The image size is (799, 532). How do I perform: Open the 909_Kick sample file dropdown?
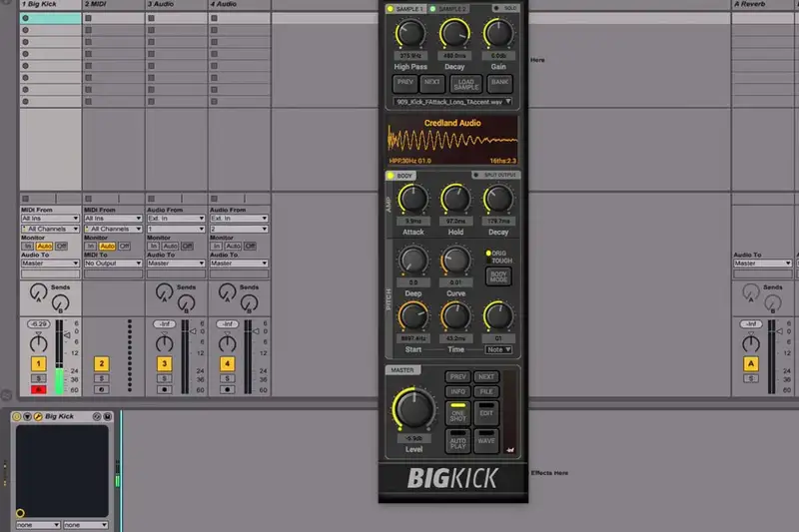tap(452, 102)
